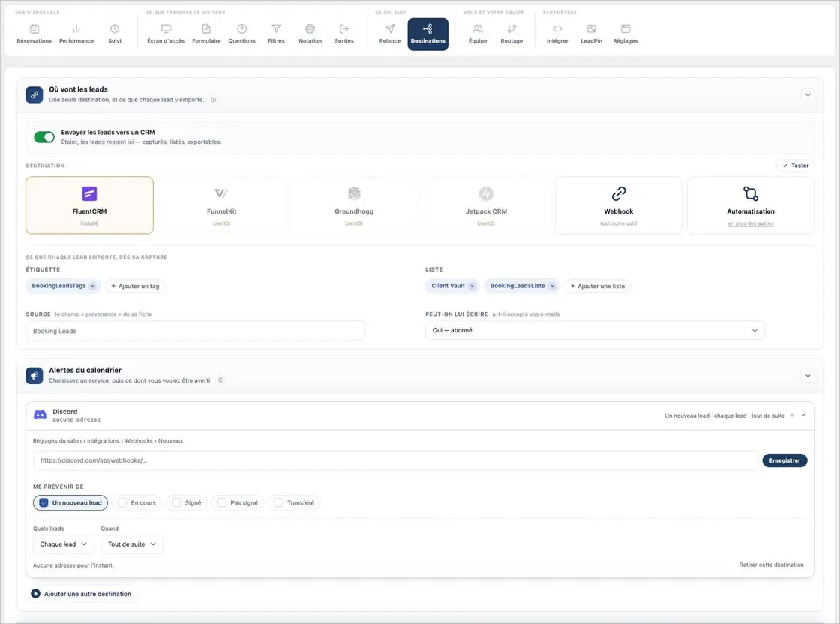Viewport: 840px width, 624px height.
Task: Select the Webhook destination card
Action: (x=618, y=205)
